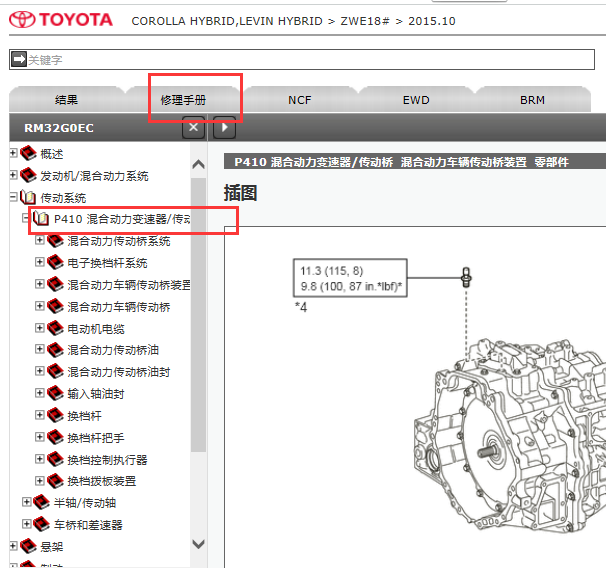The width and height of the screenshot is (606, 568).
Task: Switch to the 修理手册 tab
Action: click(183, 100)
